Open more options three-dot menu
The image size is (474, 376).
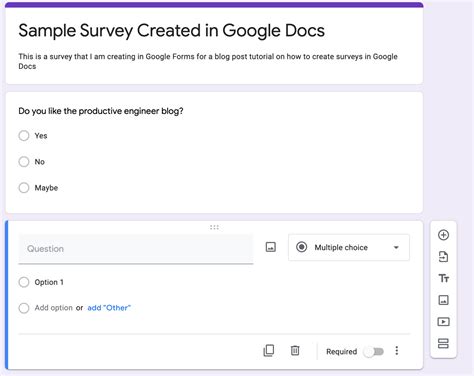[397, 351]
